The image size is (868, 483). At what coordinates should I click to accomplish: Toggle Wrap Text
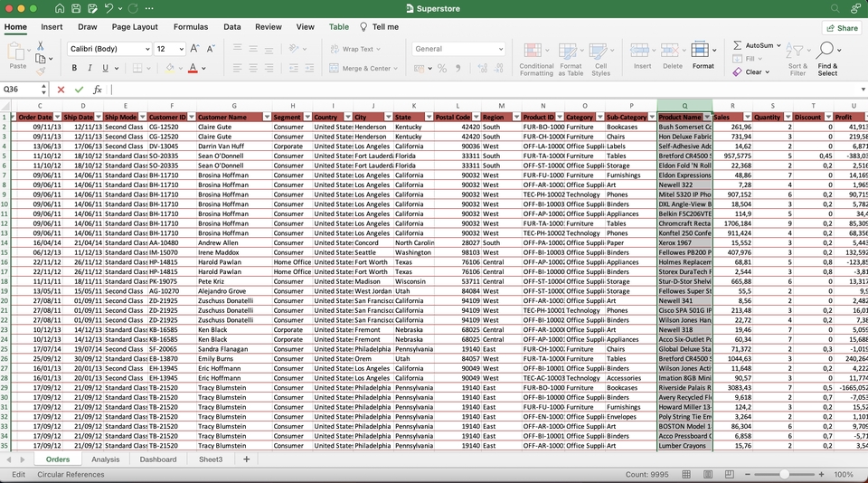(355, 49)
